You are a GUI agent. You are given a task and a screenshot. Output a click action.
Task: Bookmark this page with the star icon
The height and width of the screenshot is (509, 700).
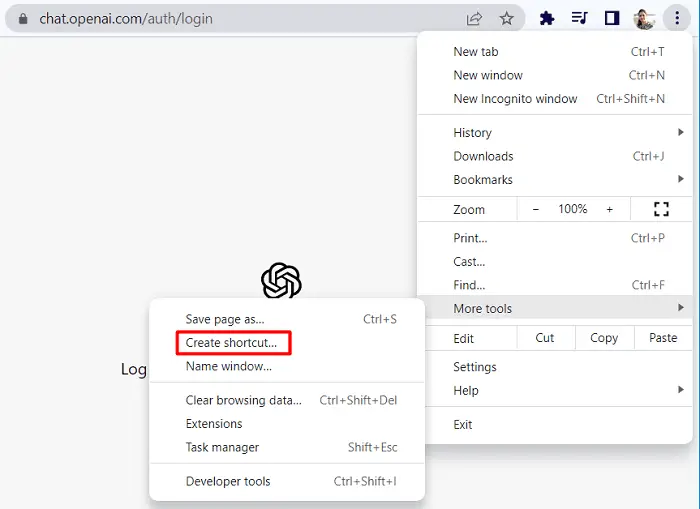click(x=506, y=19)
